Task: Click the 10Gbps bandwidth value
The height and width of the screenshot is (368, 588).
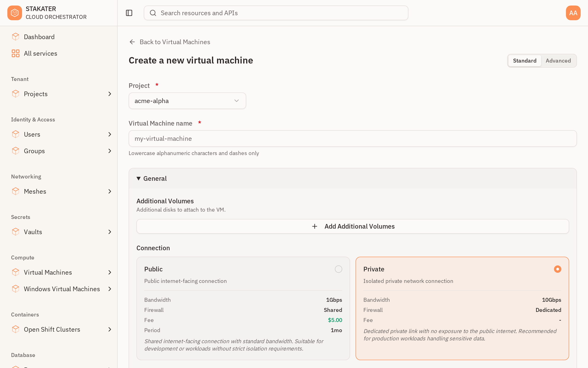Action: (551, 300)
